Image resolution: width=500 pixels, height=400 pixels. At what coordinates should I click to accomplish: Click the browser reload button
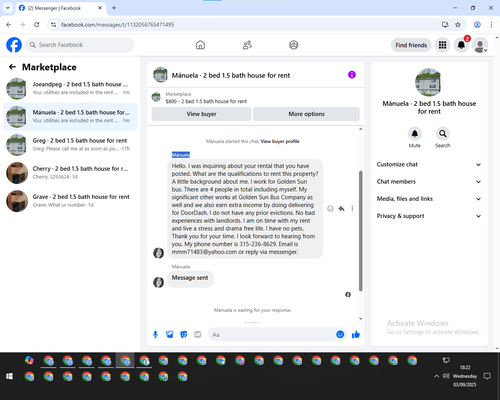point(37,25)
